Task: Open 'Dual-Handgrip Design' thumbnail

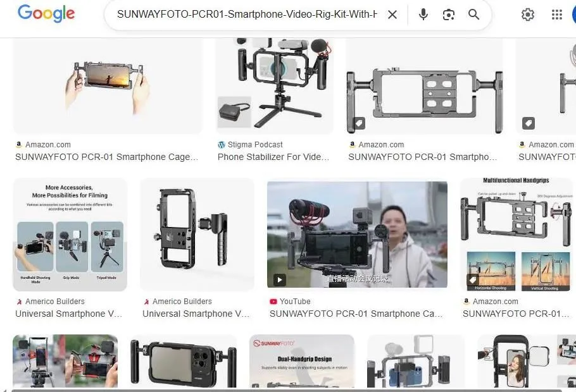Action: (x=302, y=361)
